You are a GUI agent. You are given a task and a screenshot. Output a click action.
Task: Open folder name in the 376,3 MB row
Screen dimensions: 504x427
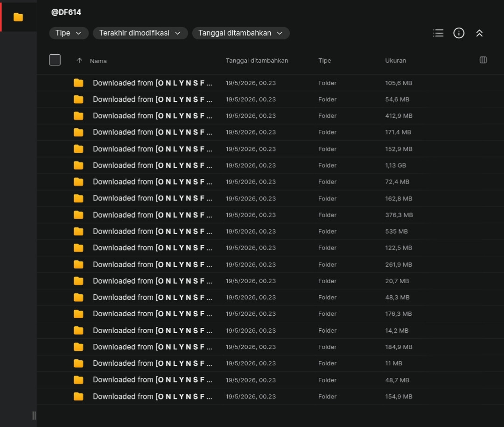[152, 215]
